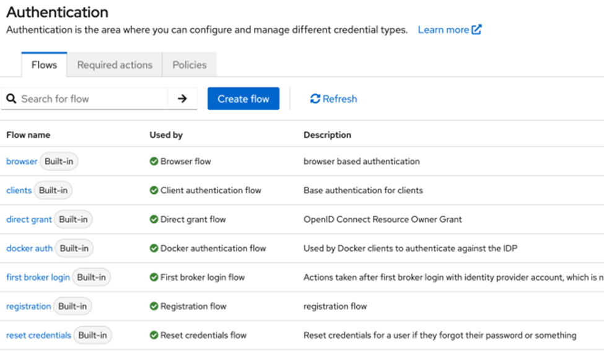Click the Built-in badge beside registration
Screen dimensions: 604x364
pos(72,306)
